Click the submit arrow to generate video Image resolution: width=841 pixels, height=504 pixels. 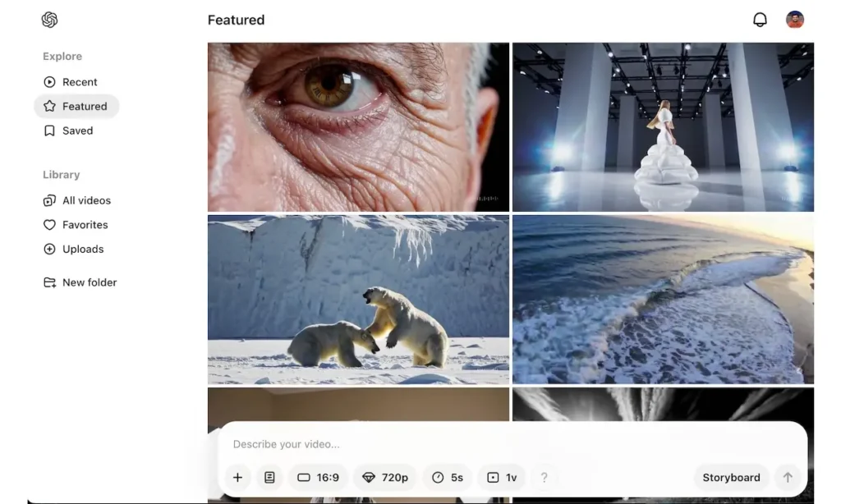click(788, 477)
